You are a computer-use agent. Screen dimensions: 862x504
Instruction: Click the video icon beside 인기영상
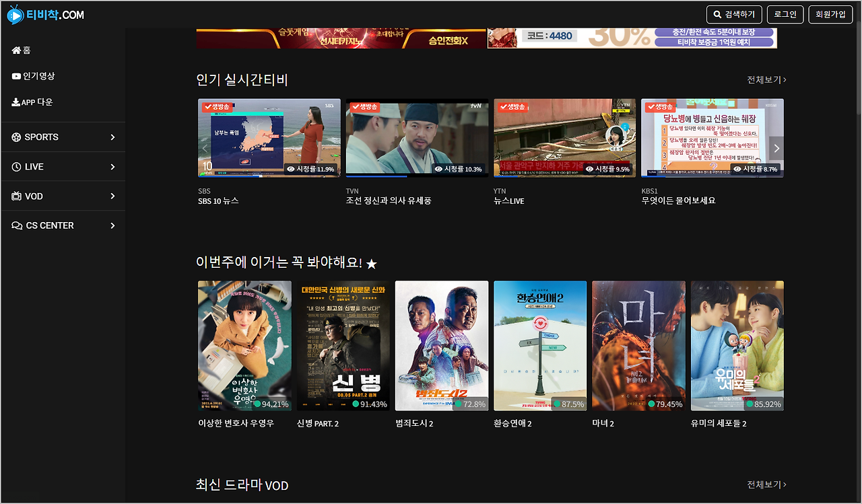click(17, 75)
